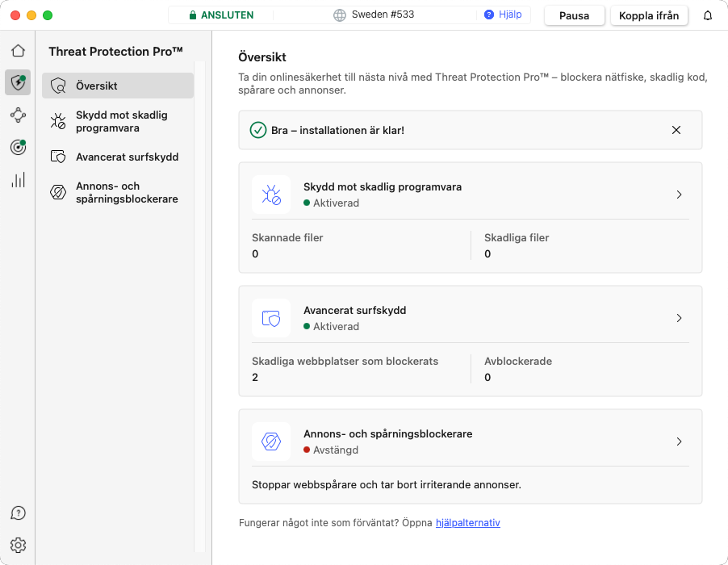Dismiss the installation complete banner
Screen dimensions: 728x565
point(676,130)
